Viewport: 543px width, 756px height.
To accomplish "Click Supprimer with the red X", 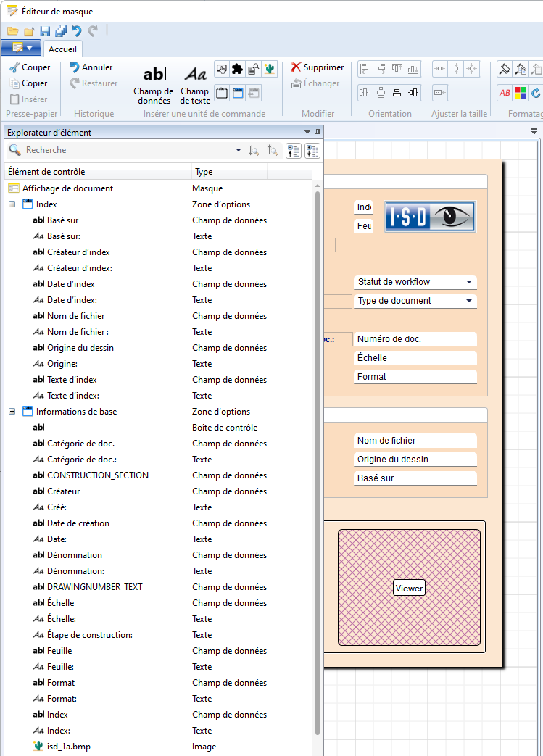I will tap(318, 67).
